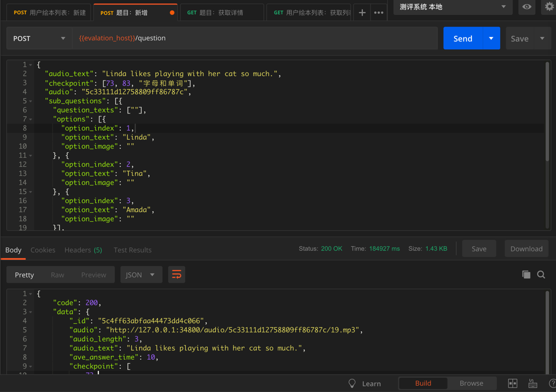Open the GET 题目: 获取详情 request tab

pyautogui.click(x=221, y=12)
